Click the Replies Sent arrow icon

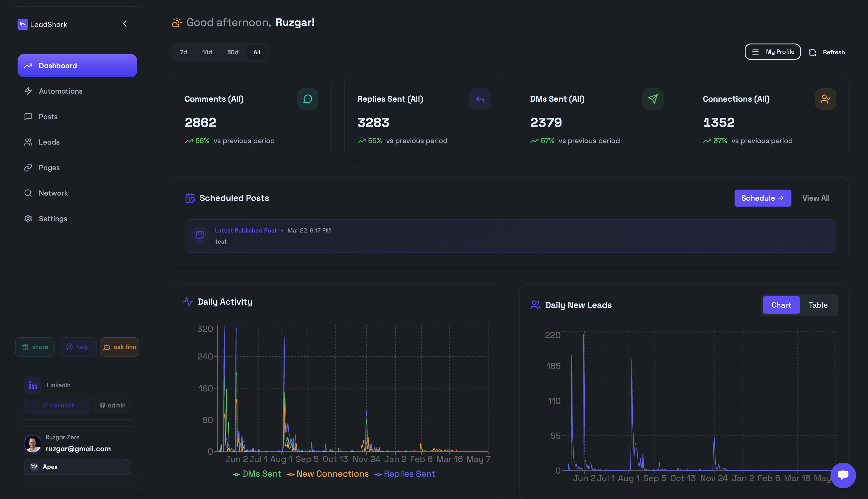click(x=480, y=99)
